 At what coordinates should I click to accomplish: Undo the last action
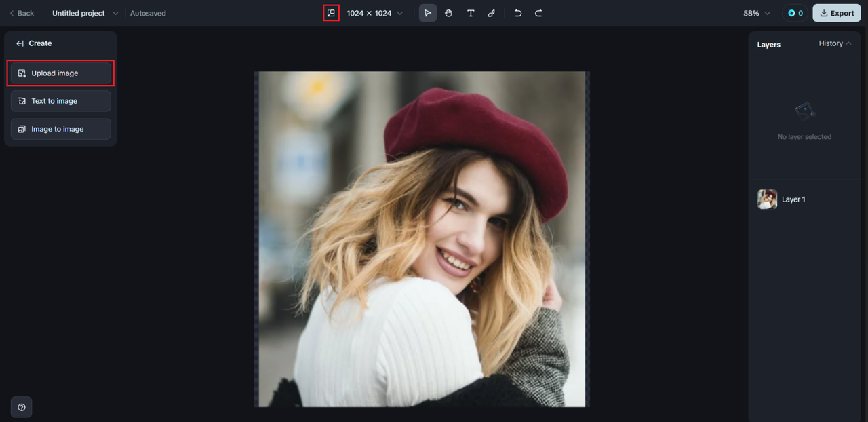518,13
